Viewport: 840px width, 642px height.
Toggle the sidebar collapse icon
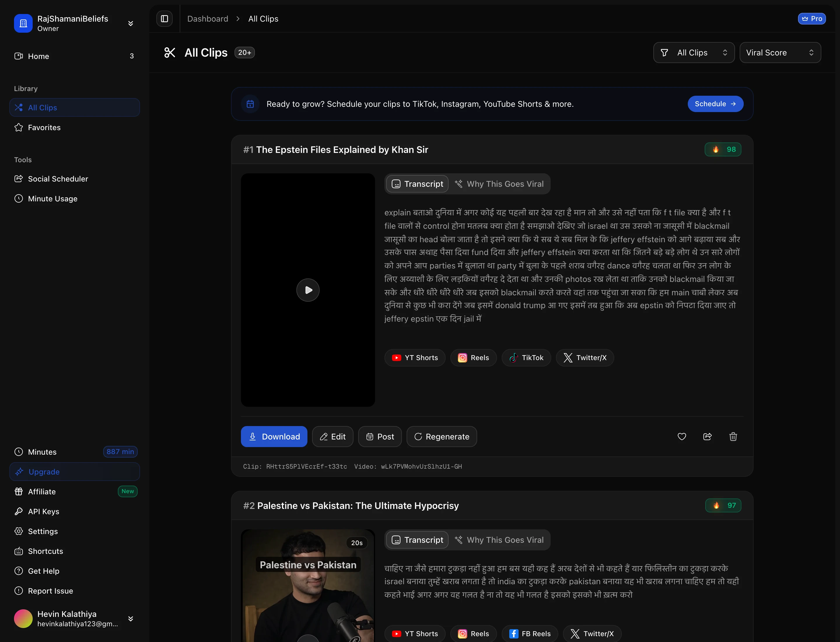point(164,19)
